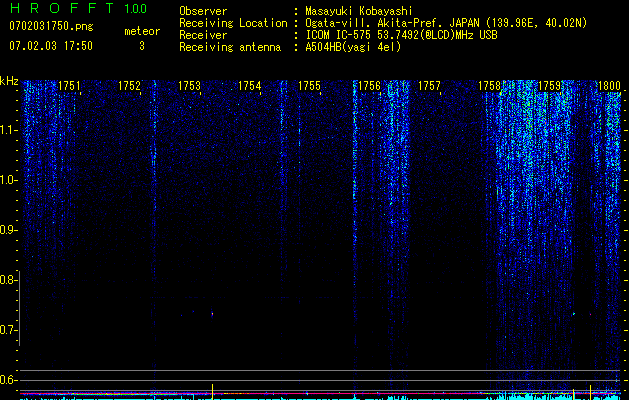The width and height of the screenshot is (629, 400).
Task: Click the 1756 time marker
Action: coord(369,86)
